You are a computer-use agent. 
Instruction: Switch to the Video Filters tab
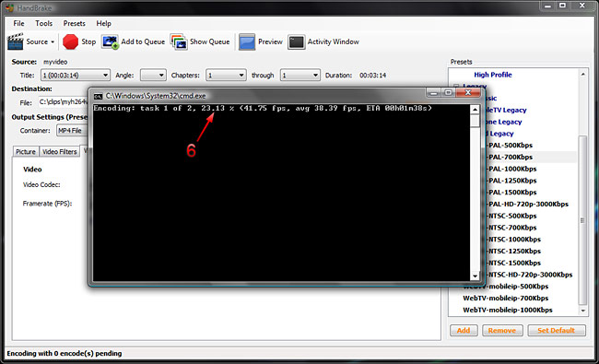(x=60, y=152)
